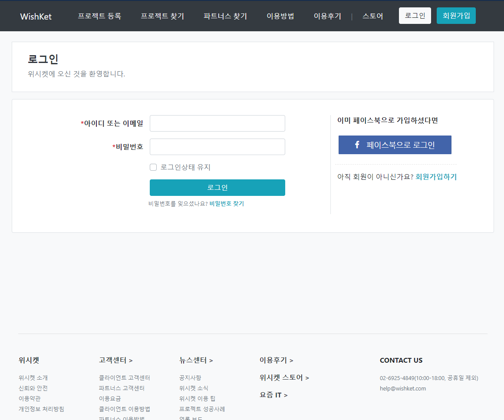Focus the 아이디 또는 이메일 input field
The height and width of the screenshot is (420, 504).
click(x=217, y=123)
